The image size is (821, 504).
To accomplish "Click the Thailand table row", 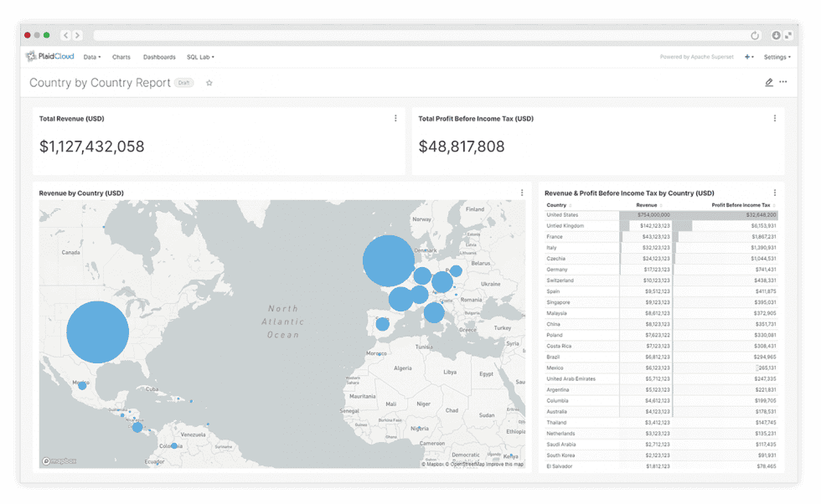I will (x=661, y=423).
